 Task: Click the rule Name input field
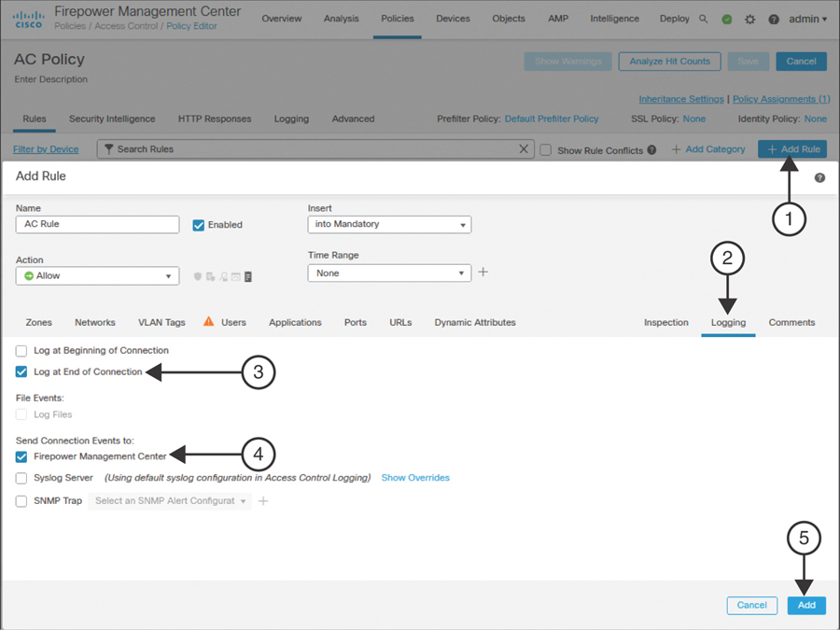(97, 225)
